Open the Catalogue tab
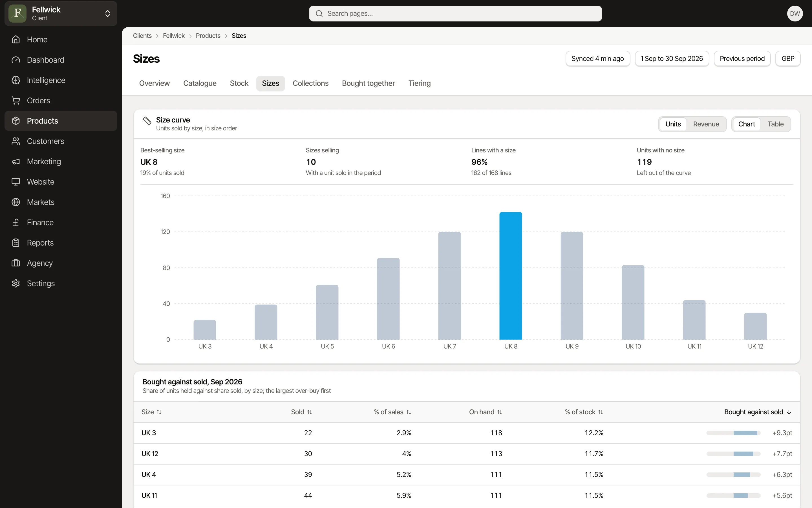The width and height of the screenshot is (812, 508). click(200, 83)
